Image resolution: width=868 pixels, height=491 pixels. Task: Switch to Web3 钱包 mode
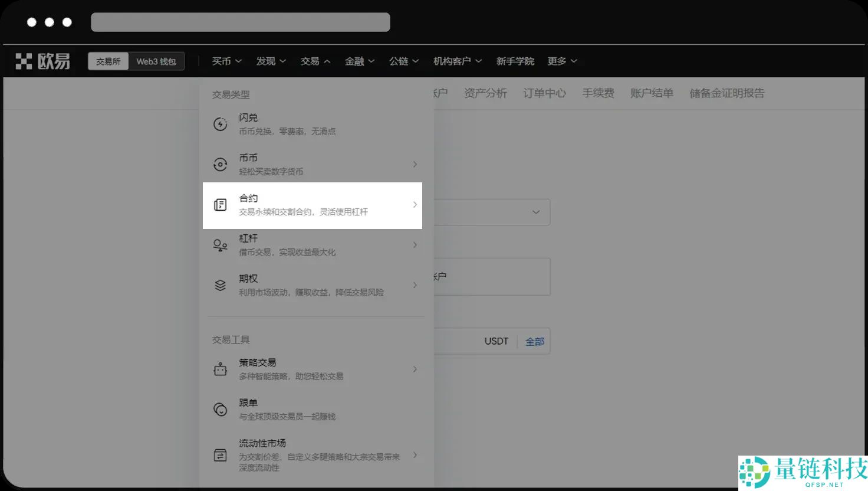[156, 61]
